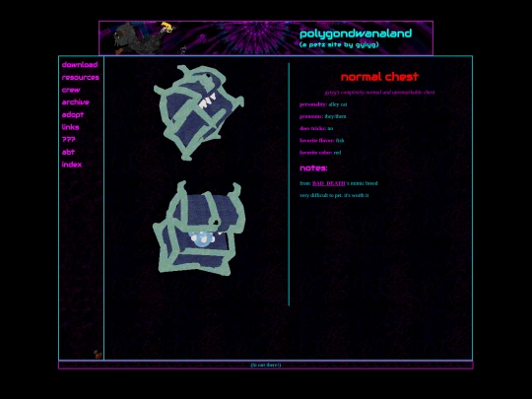Click the mysterious ??? sidebar link

tap(69, 140)
